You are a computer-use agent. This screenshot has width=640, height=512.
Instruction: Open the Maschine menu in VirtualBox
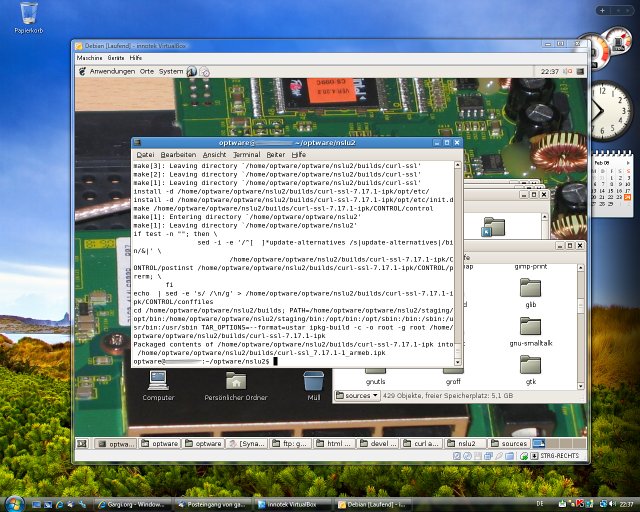tap(89, 58)
